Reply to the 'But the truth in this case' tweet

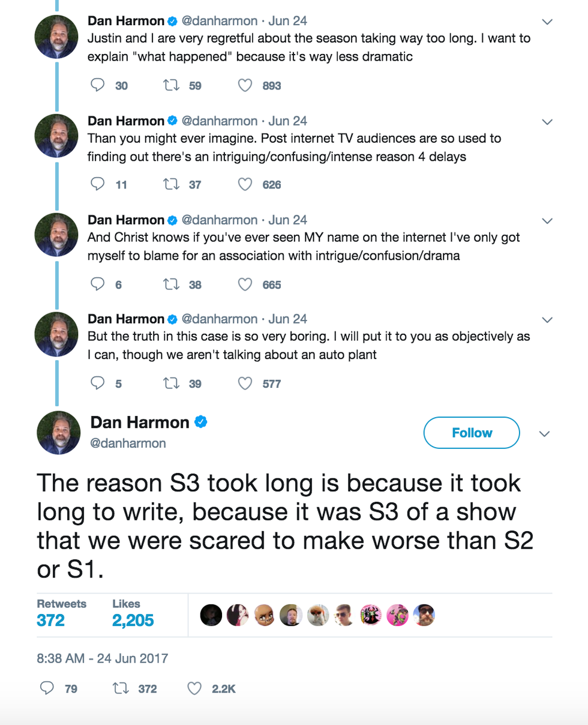98,384
